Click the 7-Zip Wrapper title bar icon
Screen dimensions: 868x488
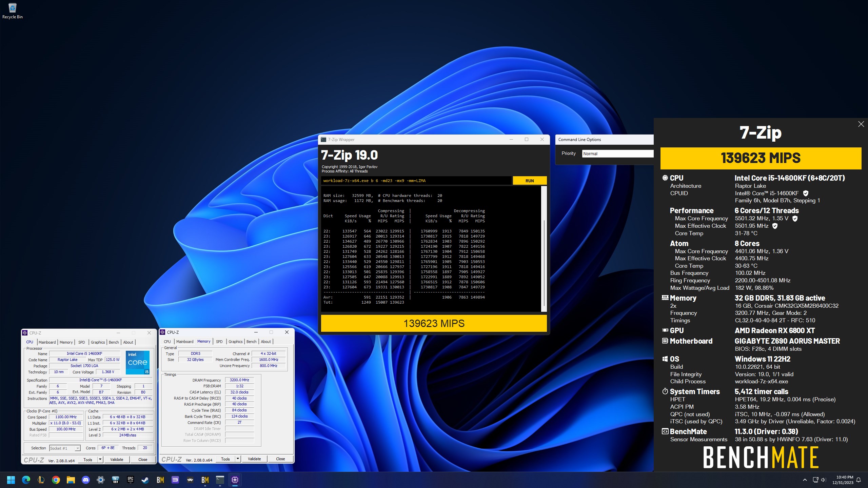click(324, 140)
